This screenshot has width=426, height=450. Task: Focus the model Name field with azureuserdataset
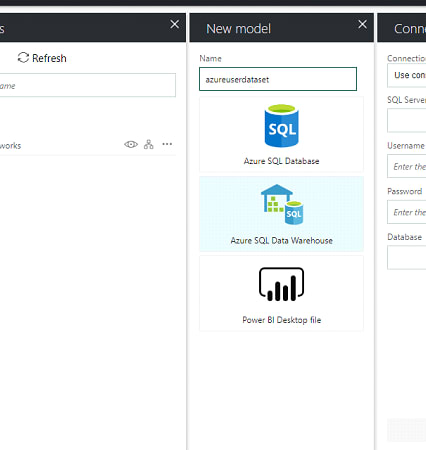click(278, 79)
